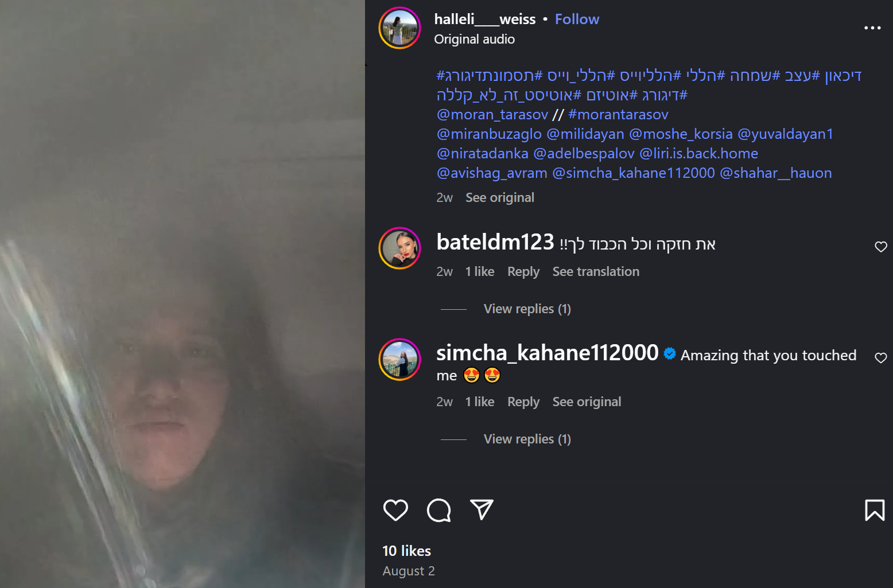893x588 pixels.
Task: Open the bateldm123 avatar
Action: point(400,248)
